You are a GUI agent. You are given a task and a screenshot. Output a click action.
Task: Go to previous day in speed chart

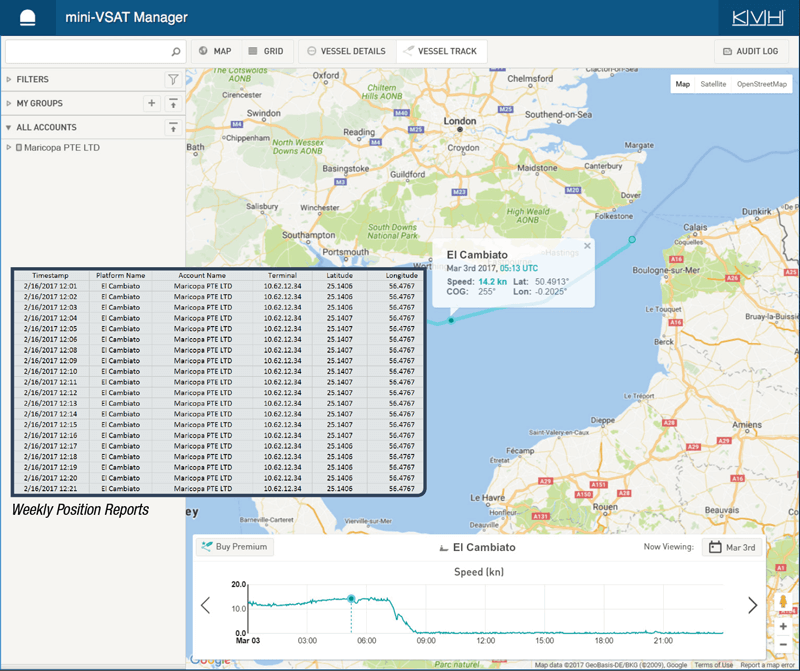tap(206, 605)
